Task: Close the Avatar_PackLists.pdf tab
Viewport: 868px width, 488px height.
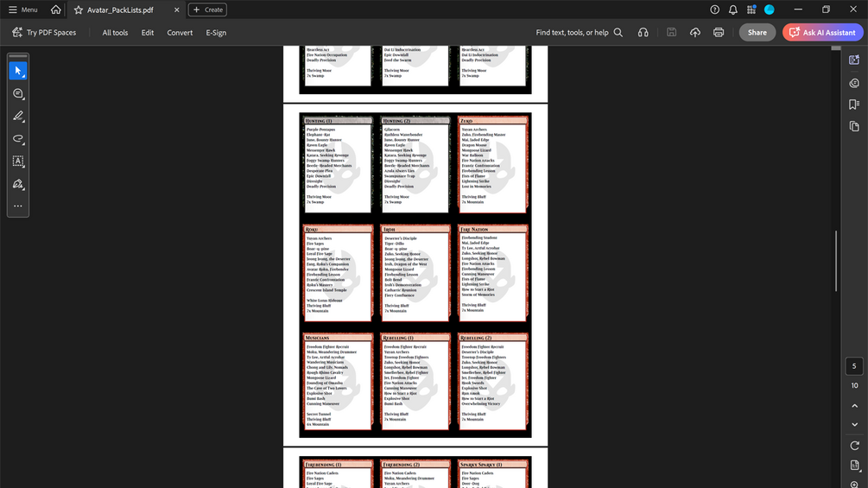Action: (176, 10)
